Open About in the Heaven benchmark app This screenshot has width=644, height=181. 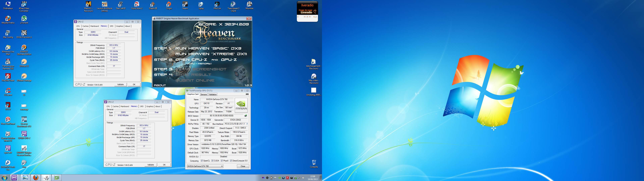(160, 85)
